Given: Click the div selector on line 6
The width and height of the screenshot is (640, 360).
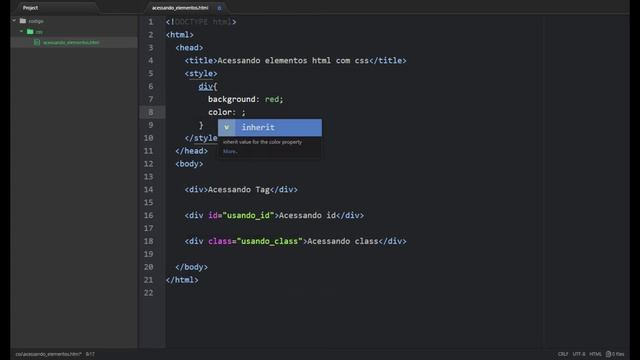Looking at the screenshot, I should click(205, 86).
